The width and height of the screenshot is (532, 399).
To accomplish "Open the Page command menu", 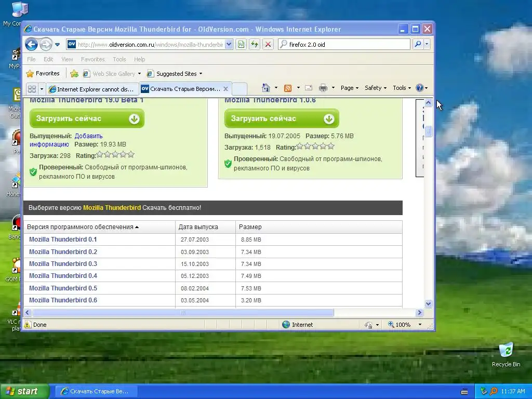I will tap(350, 88).
